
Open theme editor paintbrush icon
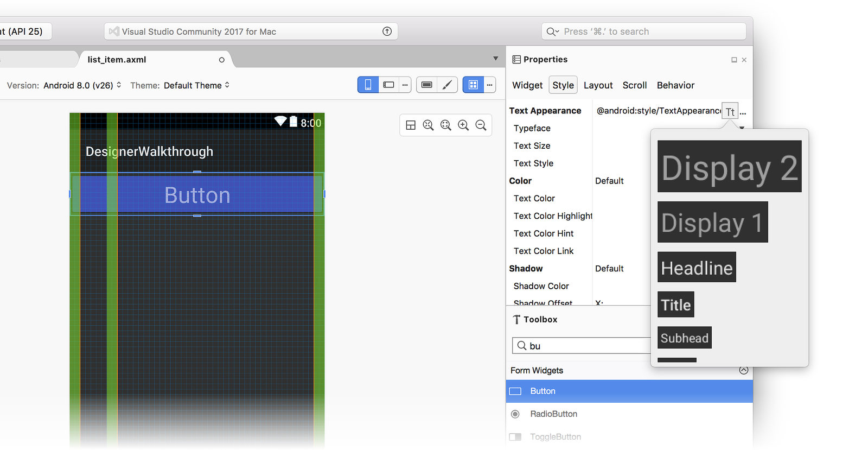(x=447, y=85)
